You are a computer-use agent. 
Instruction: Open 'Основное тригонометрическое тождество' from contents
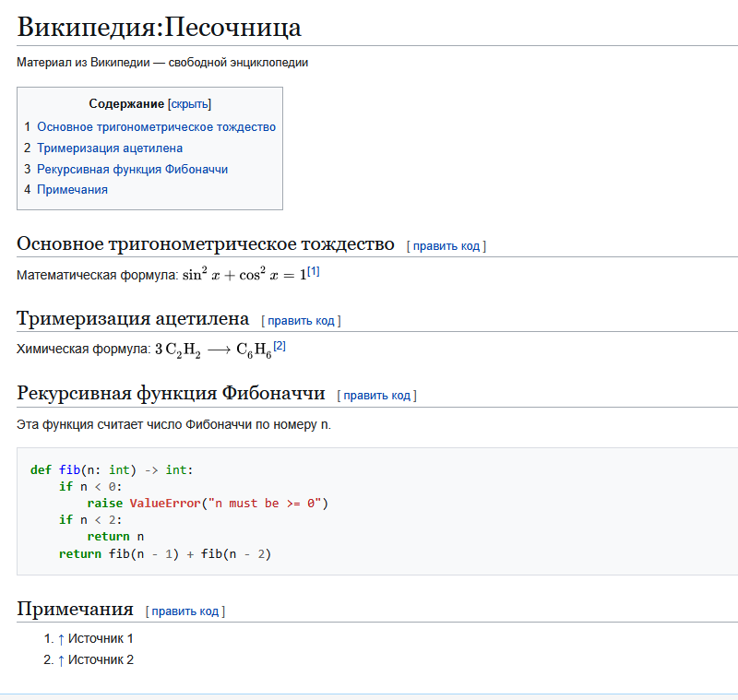[155, 126]
